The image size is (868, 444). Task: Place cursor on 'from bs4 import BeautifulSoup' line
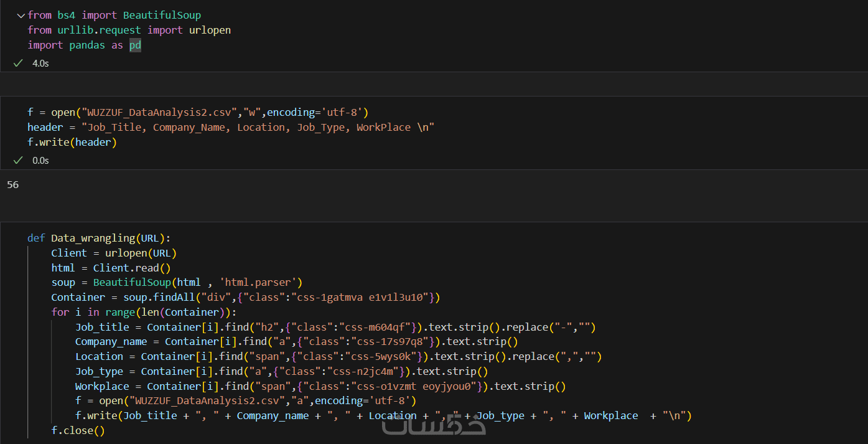tap(114, 15)
